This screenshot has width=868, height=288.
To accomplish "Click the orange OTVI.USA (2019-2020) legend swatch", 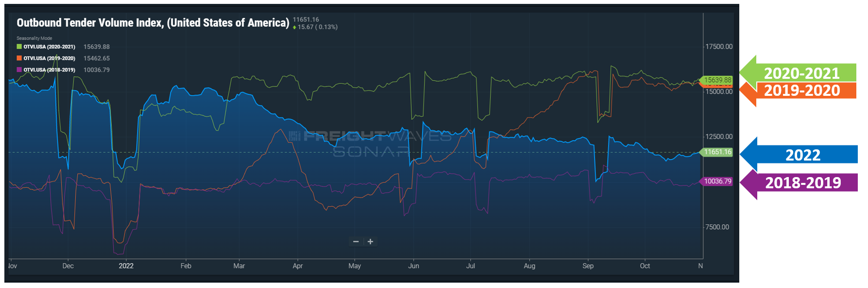I will coord(19,58).
